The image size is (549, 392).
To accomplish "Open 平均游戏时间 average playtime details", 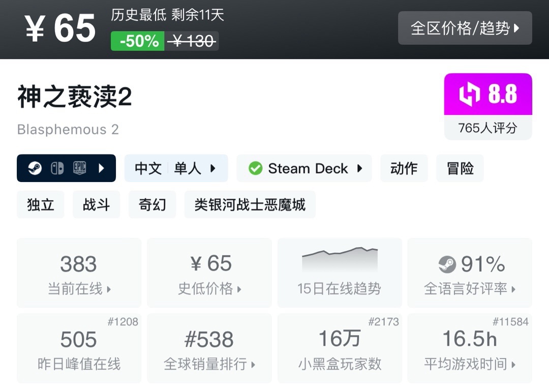I will pos(469,348).
